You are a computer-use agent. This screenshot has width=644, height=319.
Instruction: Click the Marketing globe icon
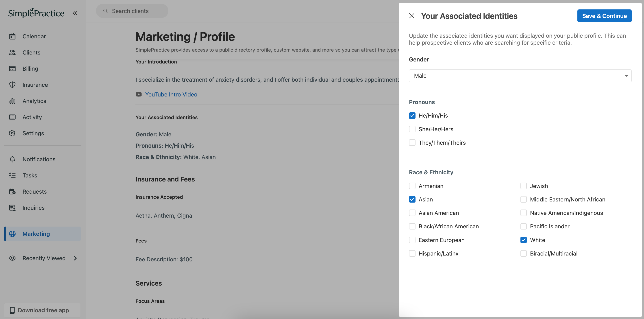pyautogui.click(x=12, y=234)
